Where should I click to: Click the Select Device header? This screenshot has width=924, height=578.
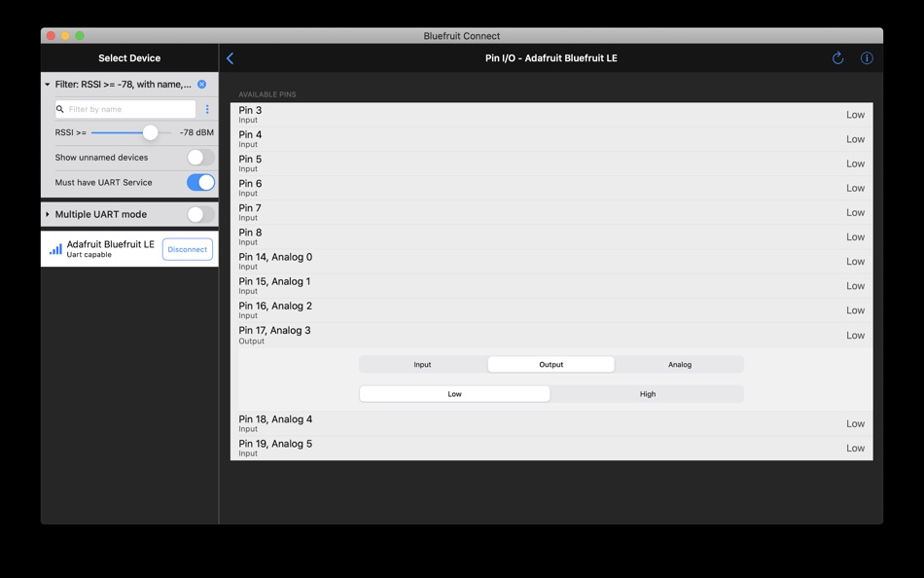129,57
